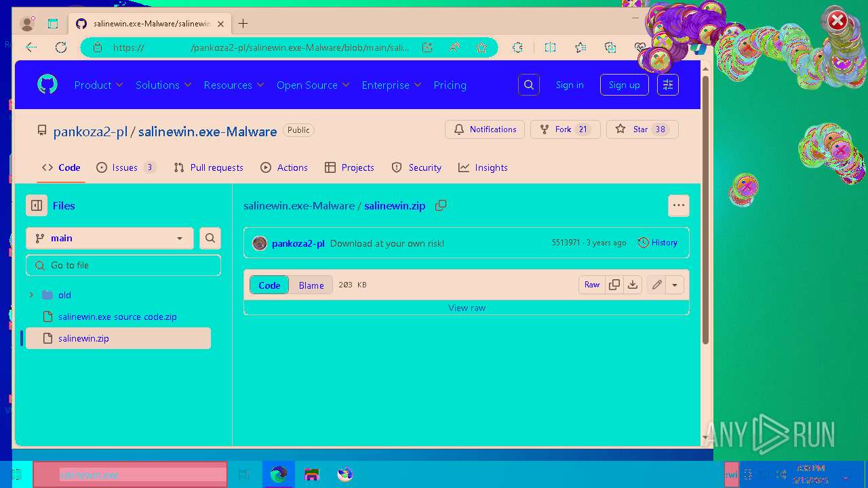
Task: Switch to the Code repository tab
Action: [x=61, y=167]
